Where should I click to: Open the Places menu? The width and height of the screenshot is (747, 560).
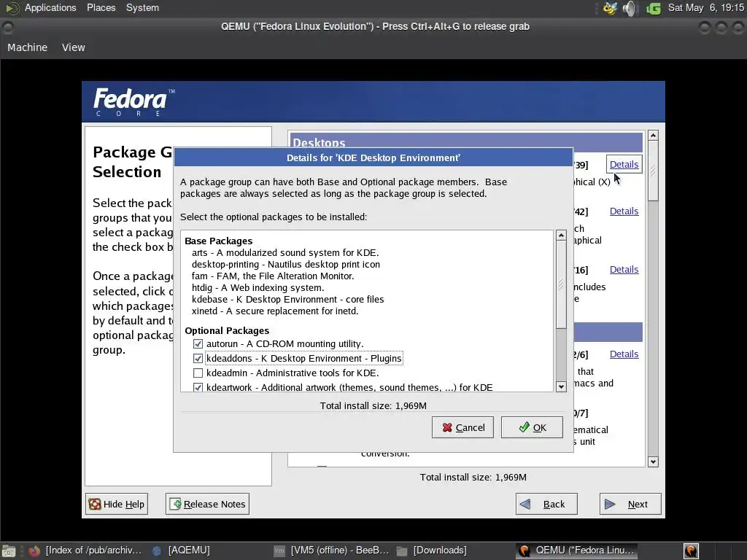(x=101, y=7)
